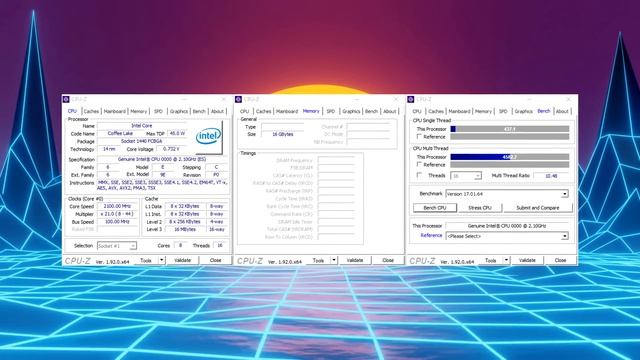Click the Package 'Socket 1440 FCBGA' value
This screenshot has height=360, width=640.
tap(142, 141)
